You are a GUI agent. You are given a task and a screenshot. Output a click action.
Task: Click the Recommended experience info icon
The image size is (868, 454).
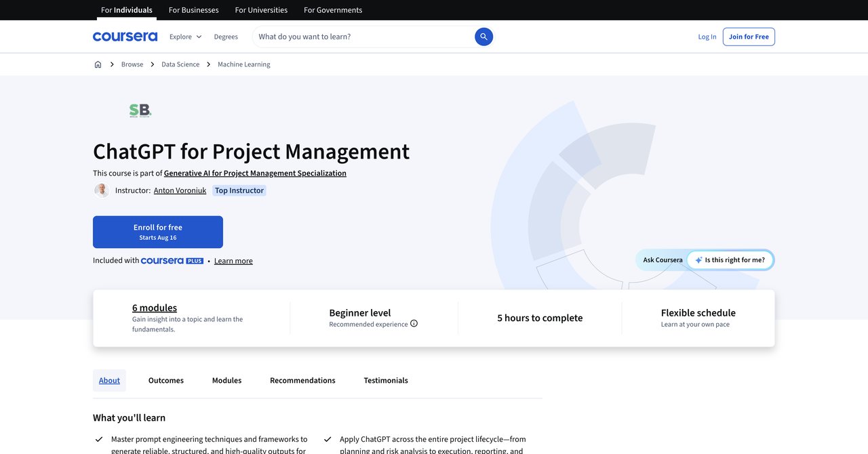point(414,324)
